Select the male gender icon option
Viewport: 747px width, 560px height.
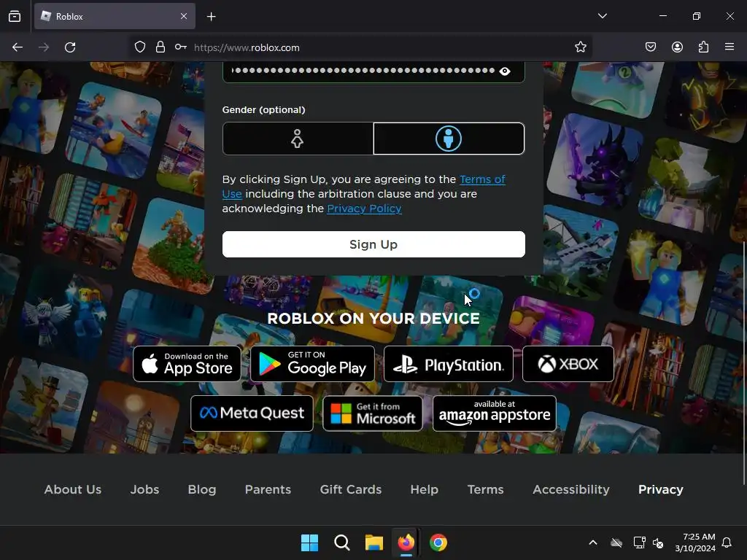[x=449, y=139]
